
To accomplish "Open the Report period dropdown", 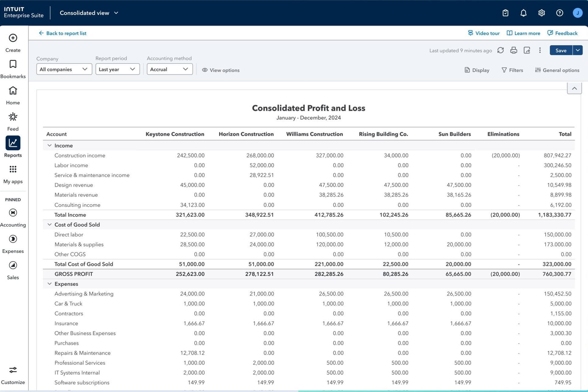I will coord(117,69).
